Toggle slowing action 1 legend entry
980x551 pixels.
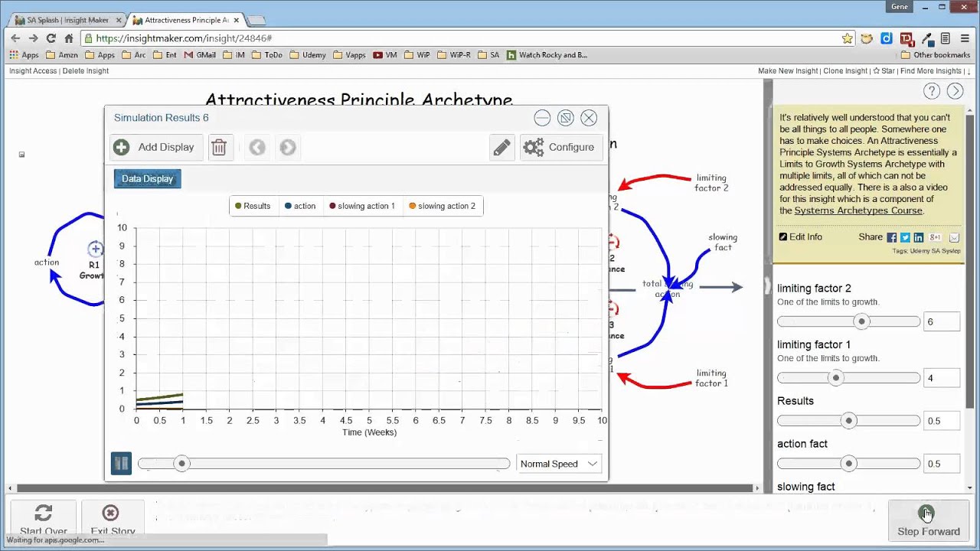[x=362, y=206]
